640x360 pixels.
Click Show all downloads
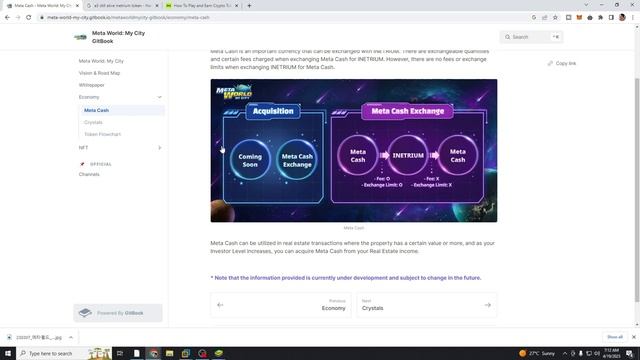coord(615,337)
